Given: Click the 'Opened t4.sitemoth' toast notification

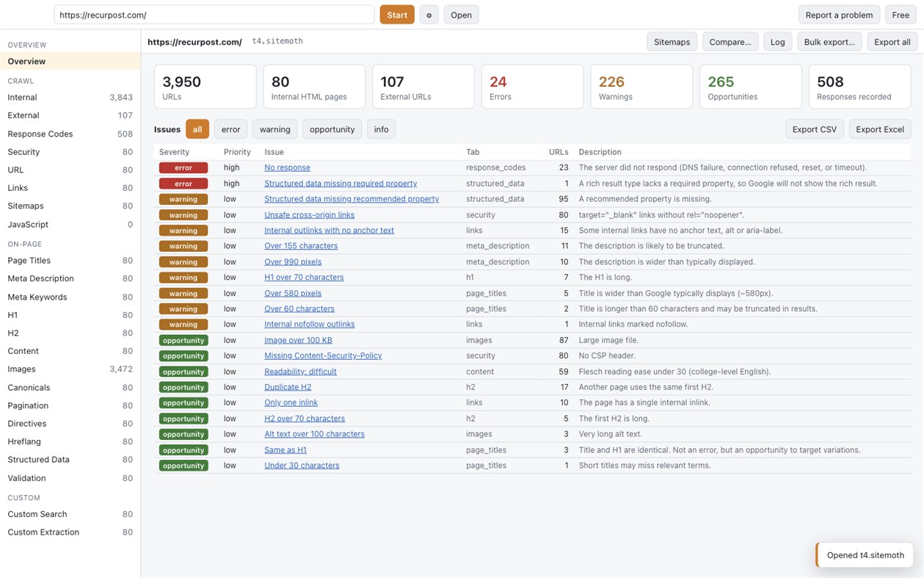Looking at the screenshot, I should 865,555.
